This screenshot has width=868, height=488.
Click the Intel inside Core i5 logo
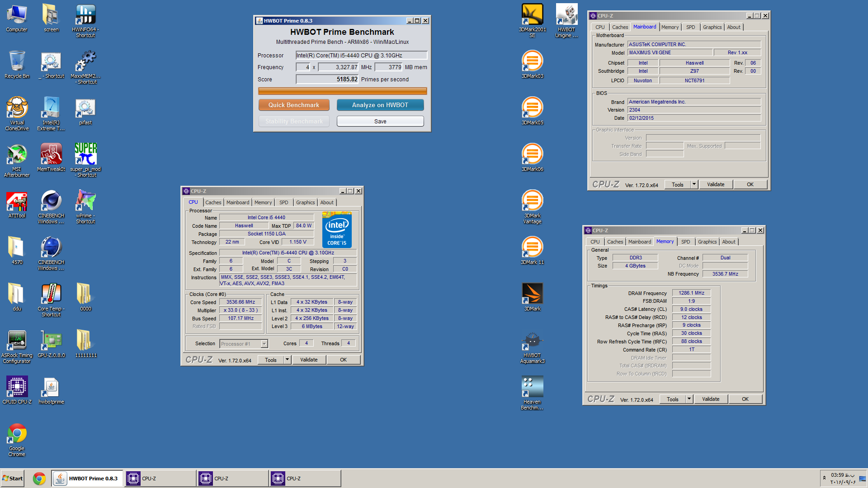pos(337,230)
